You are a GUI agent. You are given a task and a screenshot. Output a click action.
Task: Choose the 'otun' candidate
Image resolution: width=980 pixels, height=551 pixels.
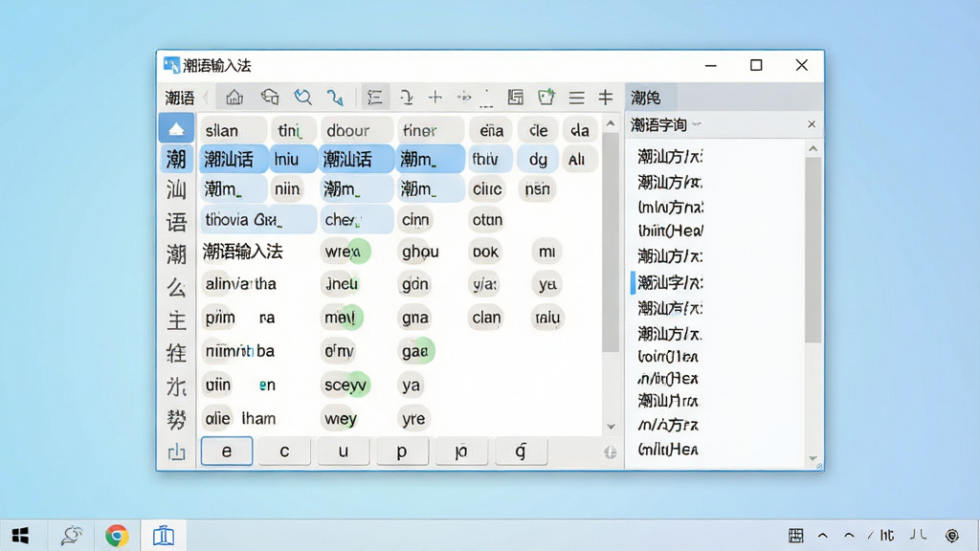(487, 220)
